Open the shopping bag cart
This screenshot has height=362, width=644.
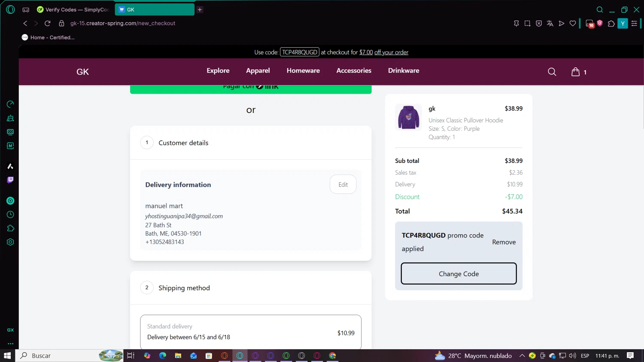[x=579, y=72]
